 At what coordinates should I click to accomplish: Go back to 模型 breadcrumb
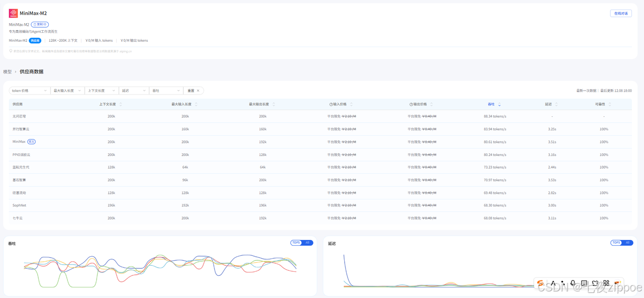point(7,72)
